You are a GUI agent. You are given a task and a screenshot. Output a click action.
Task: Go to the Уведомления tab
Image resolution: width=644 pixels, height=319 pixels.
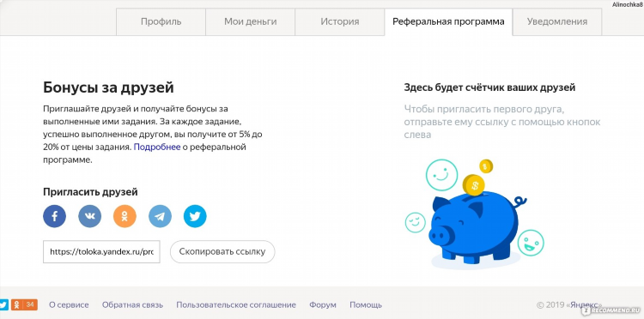[557, 21]
